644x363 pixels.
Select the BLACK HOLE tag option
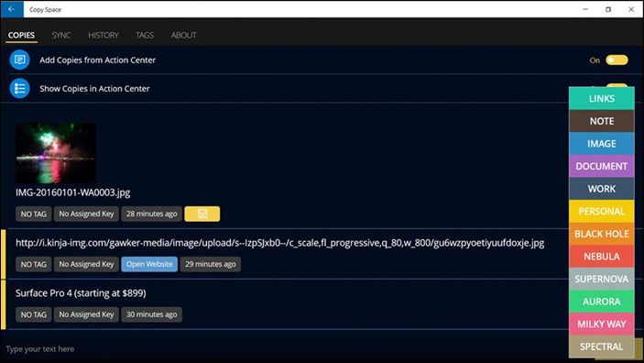602,234
